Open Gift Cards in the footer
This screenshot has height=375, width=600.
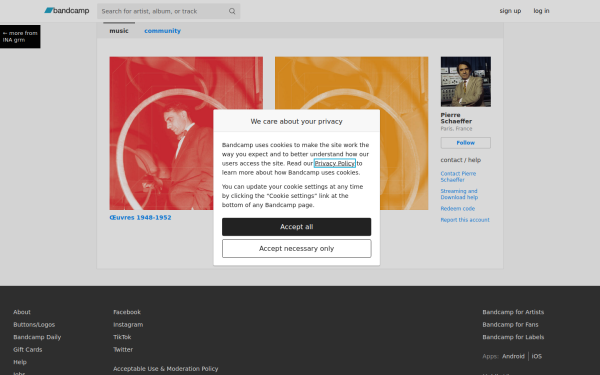28,349
